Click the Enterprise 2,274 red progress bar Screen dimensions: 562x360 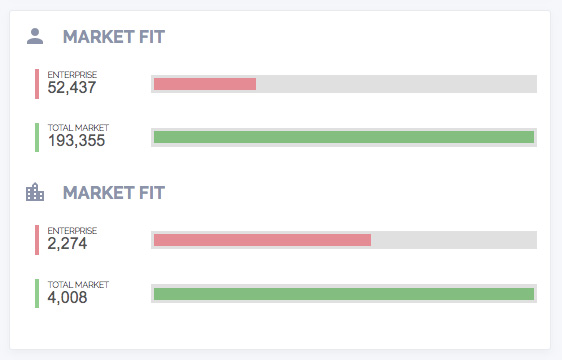(x=344, y=240)
